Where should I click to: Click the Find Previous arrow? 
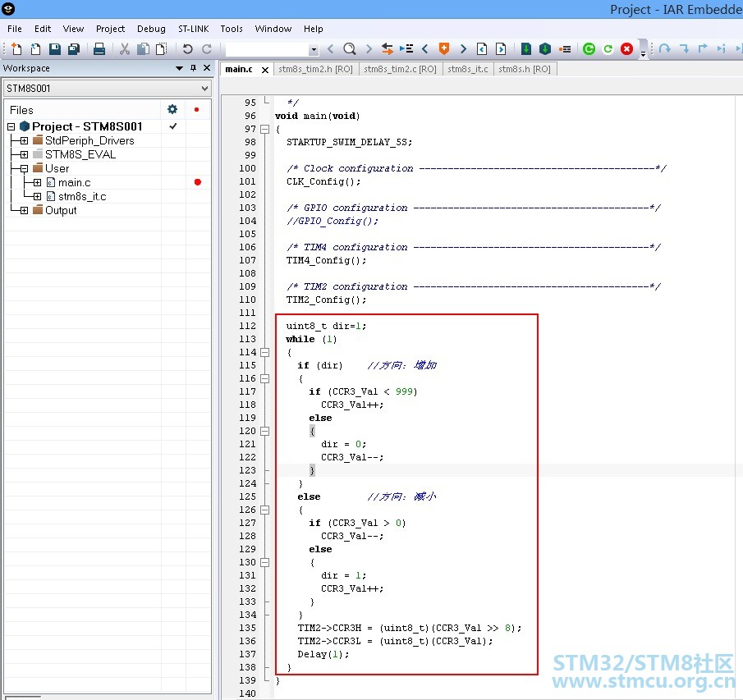click(331, 48)
